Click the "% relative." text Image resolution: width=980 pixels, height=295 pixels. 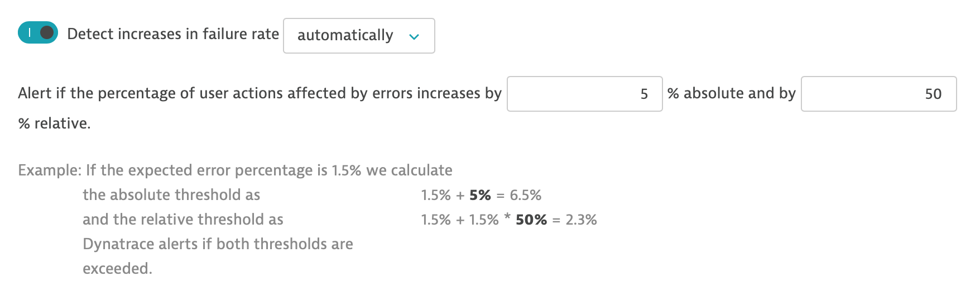pos(54,123)
